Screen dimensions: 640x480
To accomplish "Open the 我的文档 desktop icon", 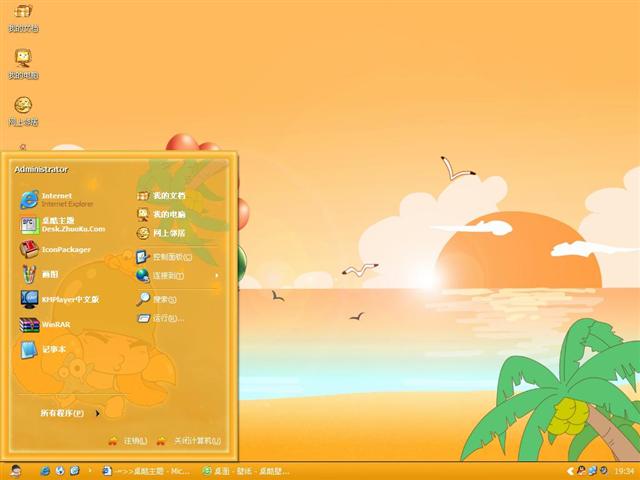I will pos(23,18).
